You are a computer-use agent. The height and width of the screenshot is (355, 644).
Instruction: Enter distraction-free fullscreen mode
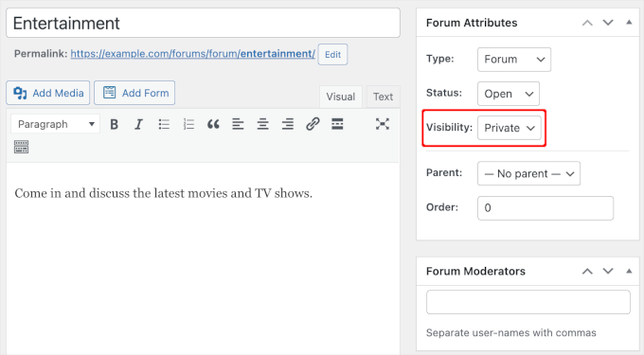pyautogui.click(x=383, y=124)
